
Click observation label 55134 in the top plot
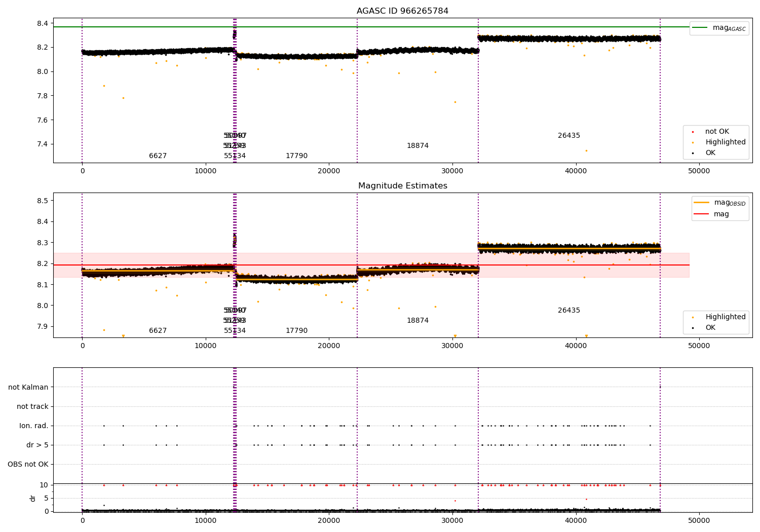coord(235,156)
